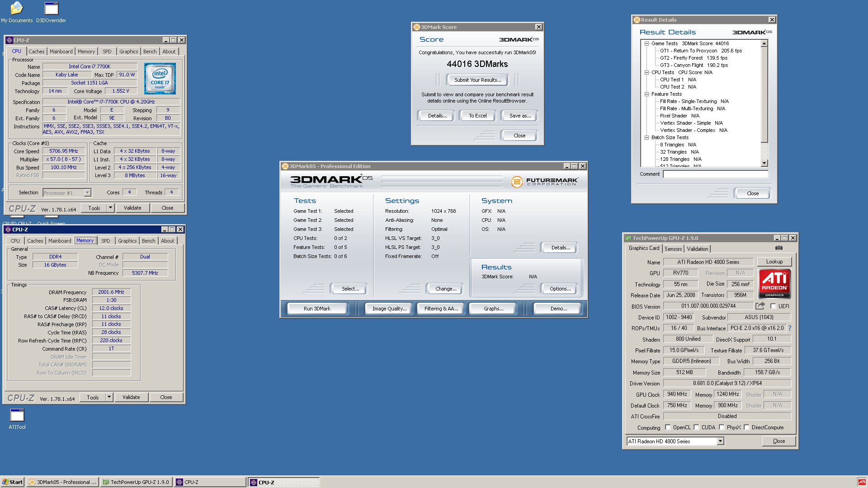
Task: Open the SPD tab in the CPU-Z Memory window
Action: tap(106, 241)
